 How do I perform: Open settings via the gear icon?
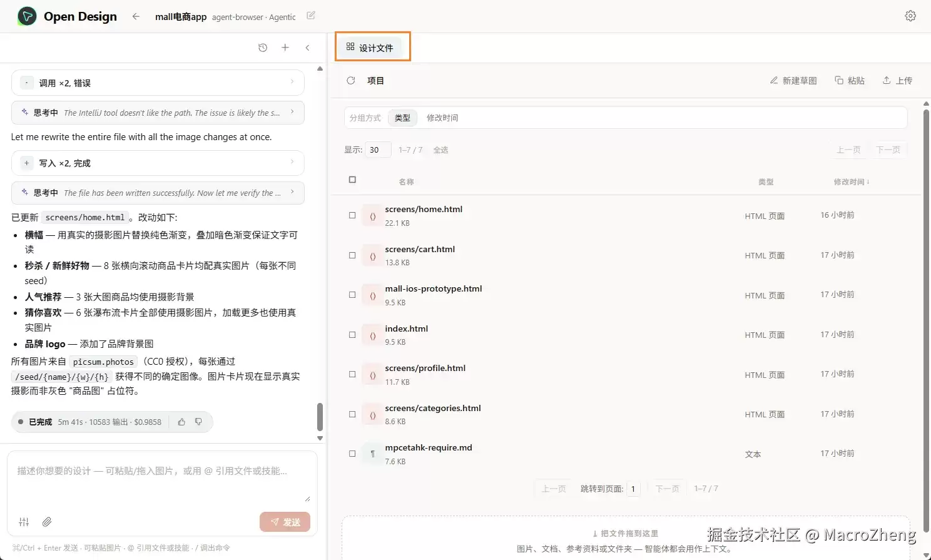910,16
